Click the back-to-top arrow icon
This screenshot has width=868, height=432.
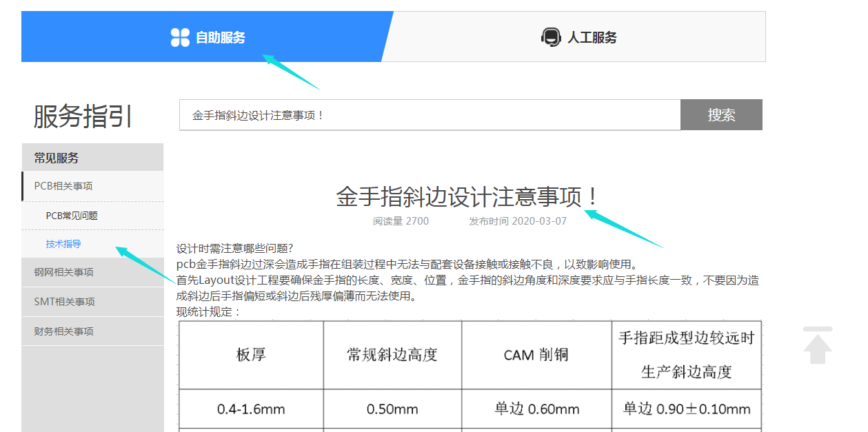(818, 345)
